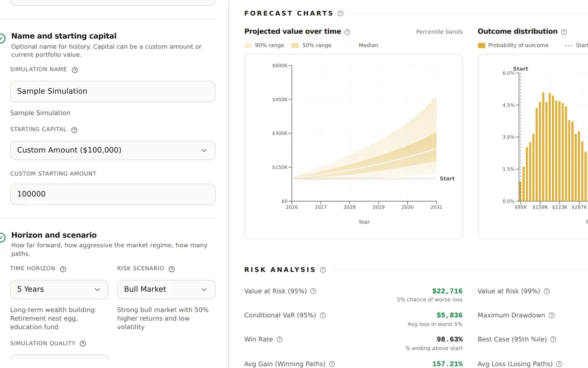Click green check icon beside Horizon and scenario

[x=2, y=237]
